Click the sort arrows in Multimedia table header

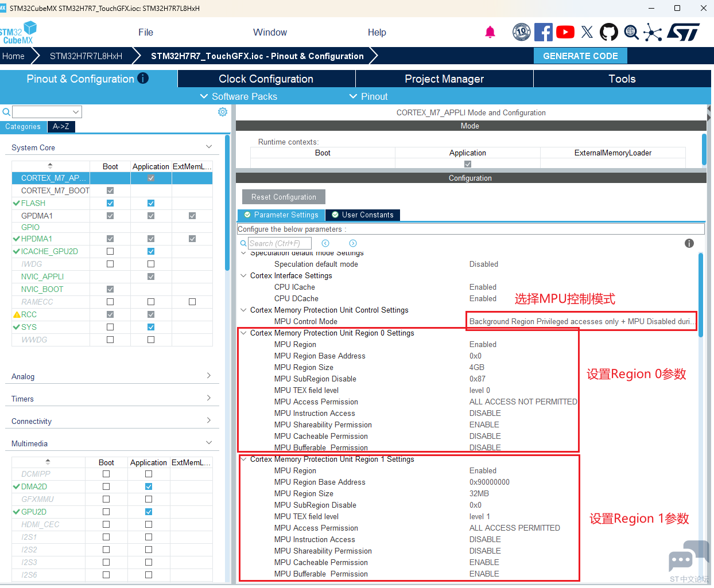(x=48, y=462)
